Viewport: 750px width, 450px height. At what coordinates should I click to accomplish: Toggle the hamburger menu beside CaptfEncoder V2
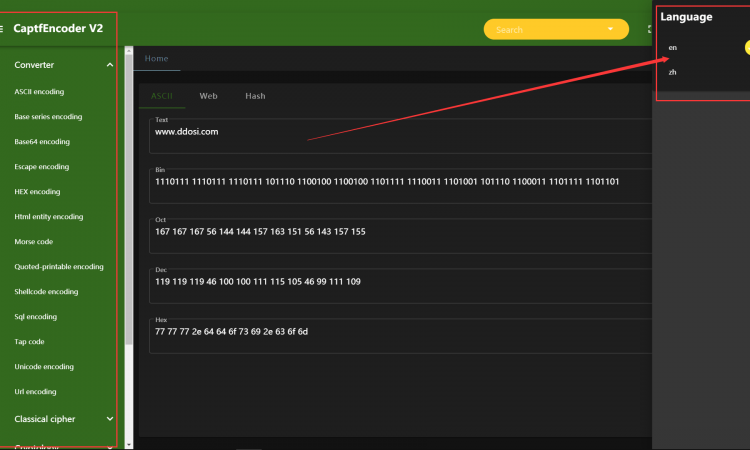pyautogui.click(x=1, y=29)
